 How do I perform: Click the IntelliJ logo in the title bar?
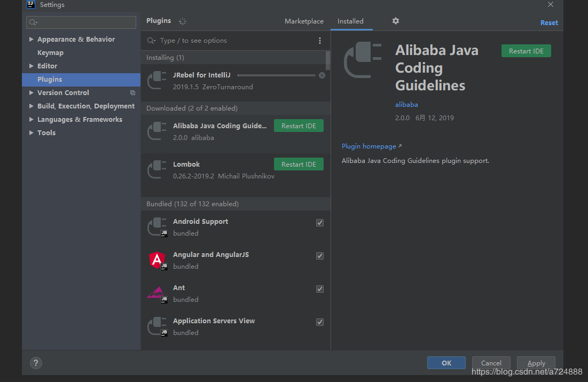click(31, 4)
